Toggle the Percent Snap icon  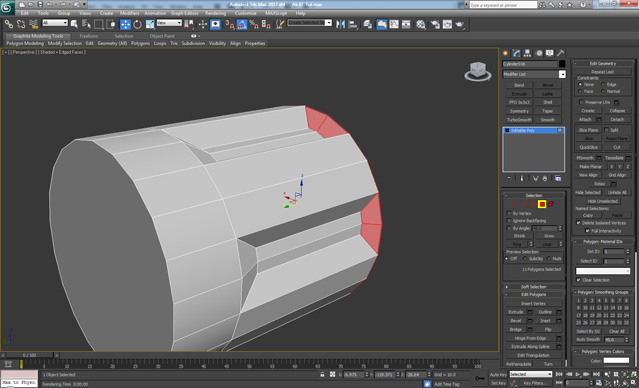click(254, 24)
